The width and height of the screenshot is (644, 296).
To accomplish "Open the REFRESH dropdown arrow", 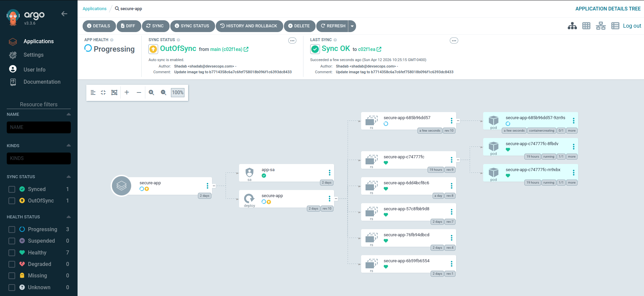I will click(352, 26).
